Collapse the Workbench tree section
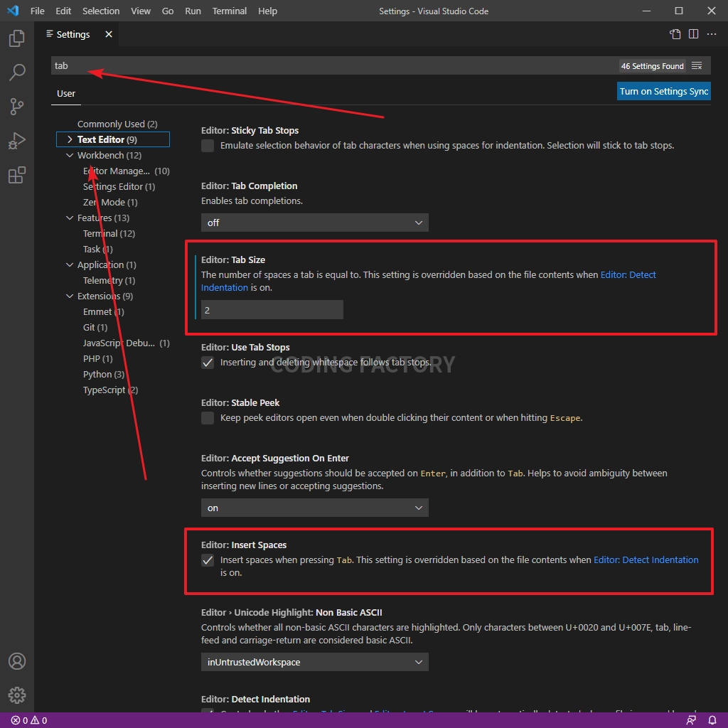The height and width of the screenshot is (728, 728). (70, 155)
